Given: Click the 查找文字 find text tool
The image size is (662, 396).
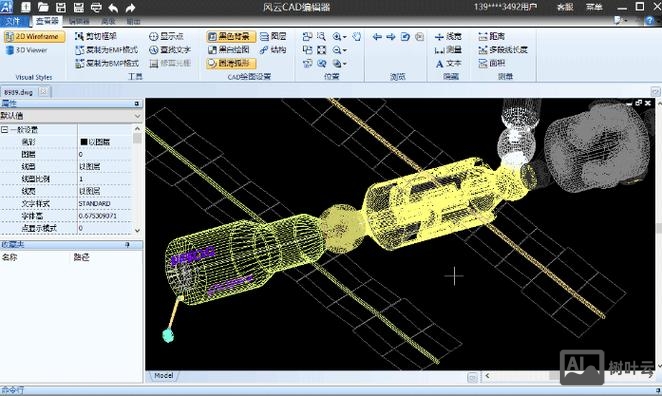Looking at the screenshot, I should click(170, 50).
